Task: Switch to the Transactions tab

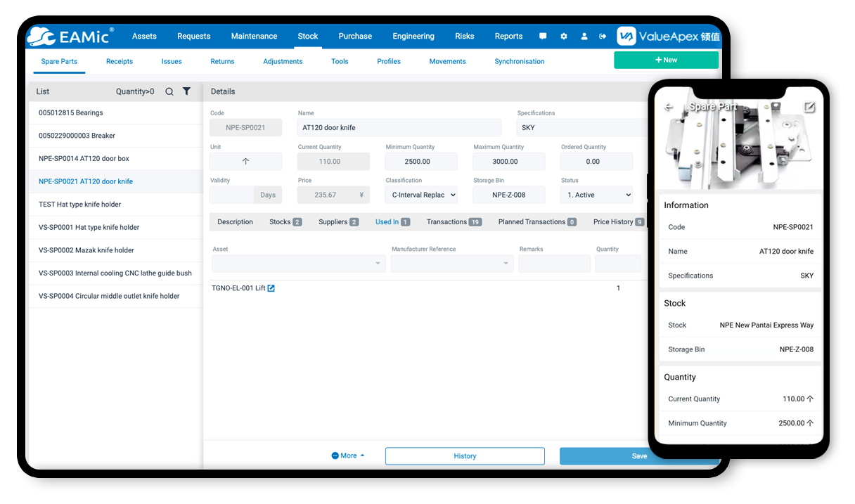Action: click(x=453, y=222)
